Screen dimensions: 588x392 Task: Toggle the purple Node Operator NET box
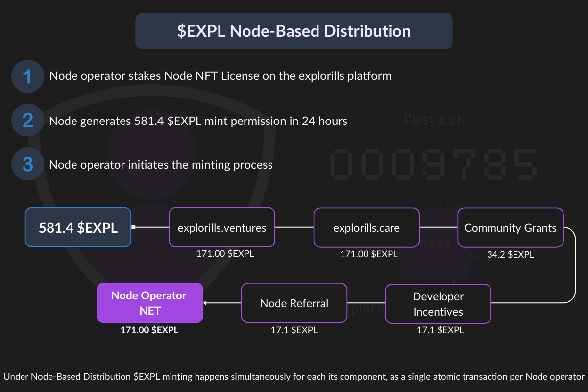pos(150,303)
